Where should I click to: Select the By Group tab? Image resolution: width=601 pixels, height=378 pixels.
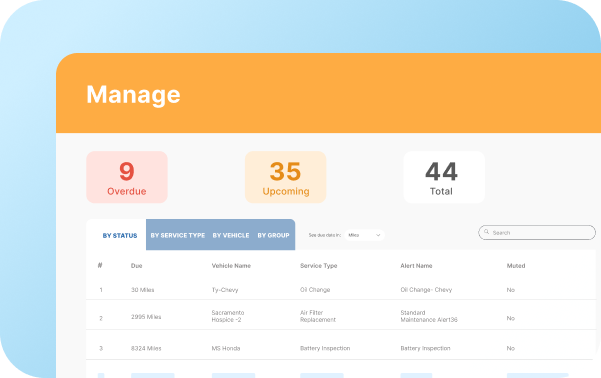273,235
